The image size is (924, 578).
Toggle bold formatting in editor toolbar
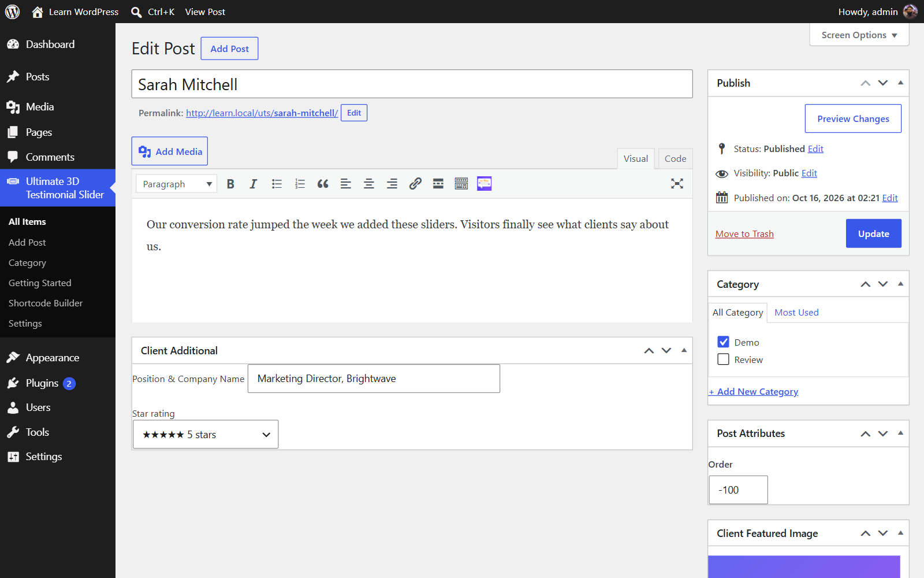click(x=230, y=184)
